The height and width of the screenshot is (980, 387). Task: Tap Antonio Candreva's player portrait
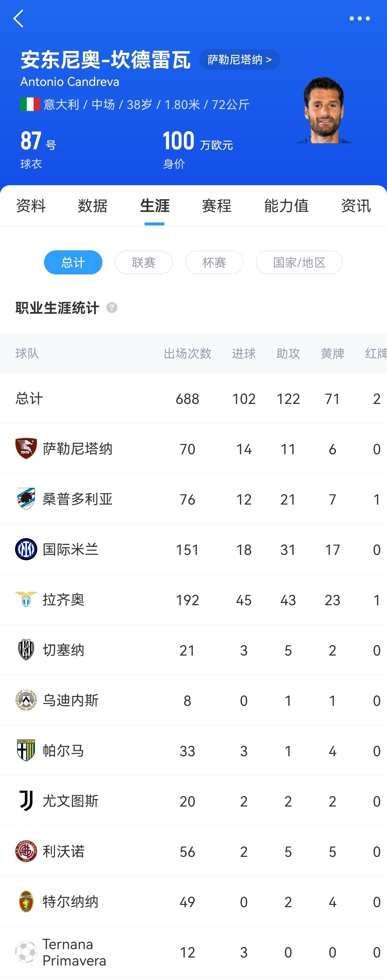324,110
